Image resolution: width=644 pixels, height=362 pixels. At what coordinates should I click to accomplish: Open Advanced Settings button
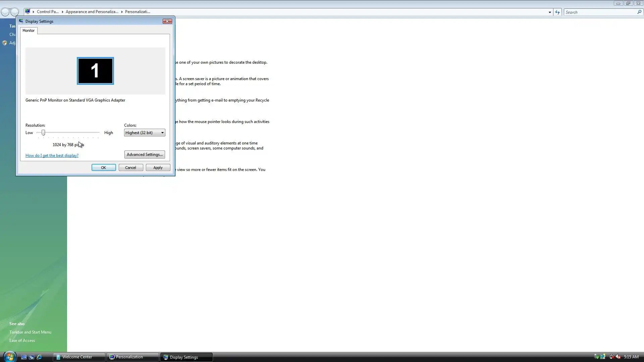[x=145, y=155]
